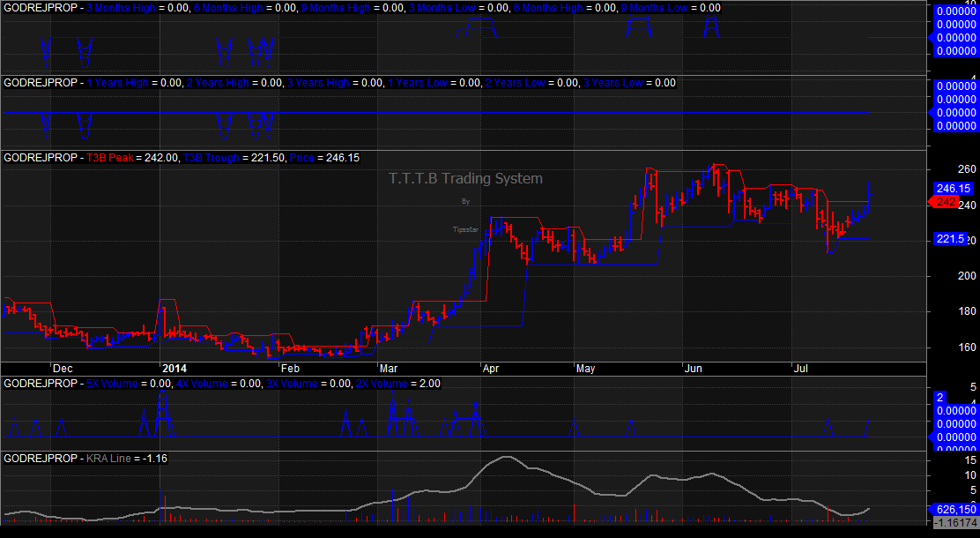This screenshot has width=980, height=538.
Task: Click the '3 Months High' indicator label
Action: 121,8
